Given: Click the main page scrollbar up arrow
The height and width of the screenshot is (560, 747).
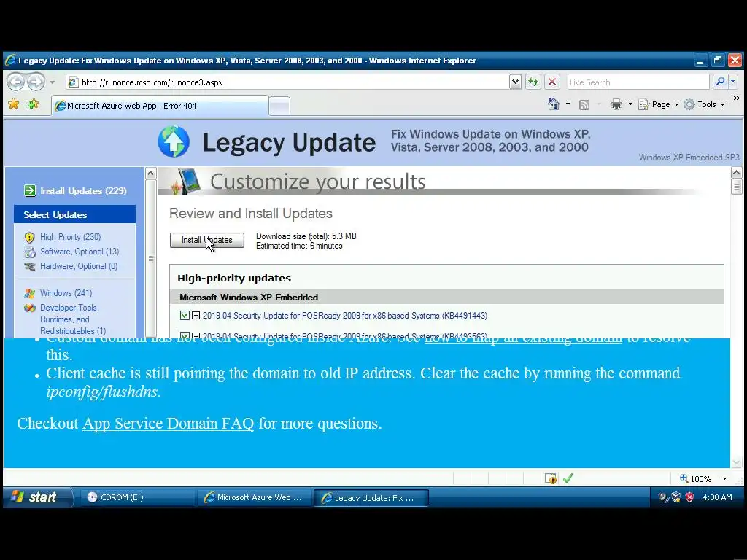Looking at the screenshot, I should tap(737, 172).
